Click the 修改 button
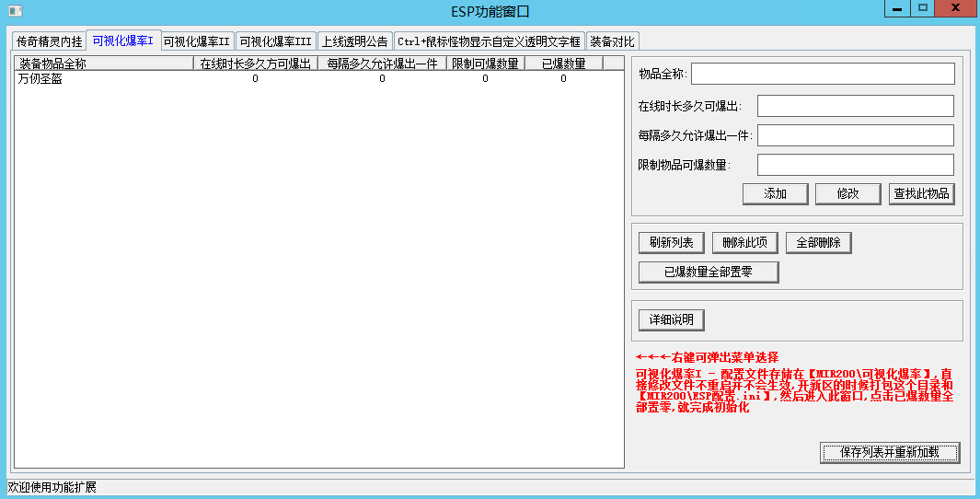 pyautogui.click(x=848, y=193)
